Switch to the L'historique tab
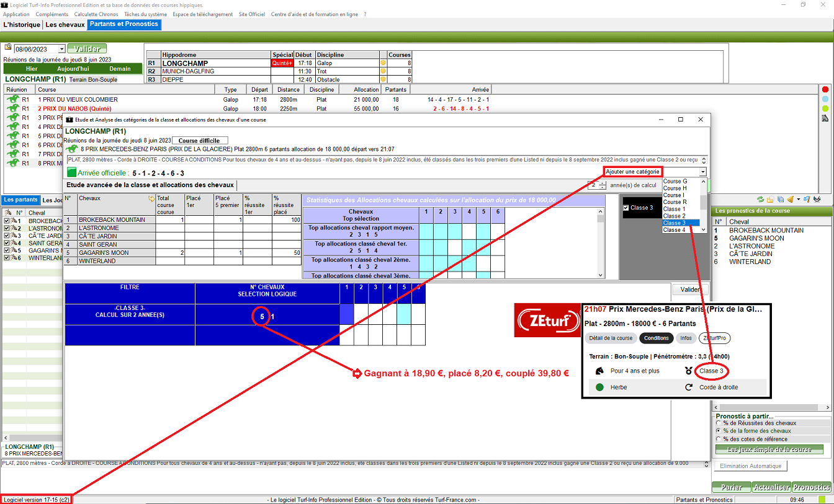834x504 pixels. click(22, 25)
